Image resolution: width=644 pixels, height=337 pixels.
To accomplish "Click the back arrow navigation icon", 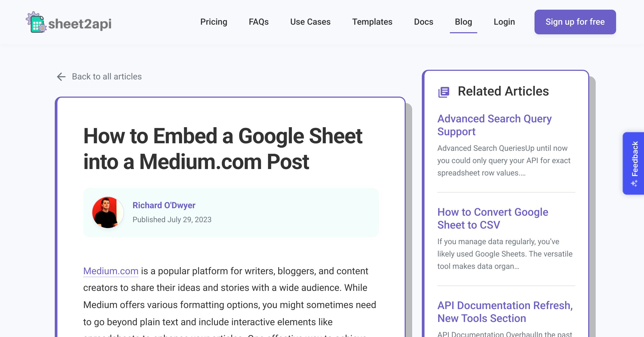I will (61, 77).
